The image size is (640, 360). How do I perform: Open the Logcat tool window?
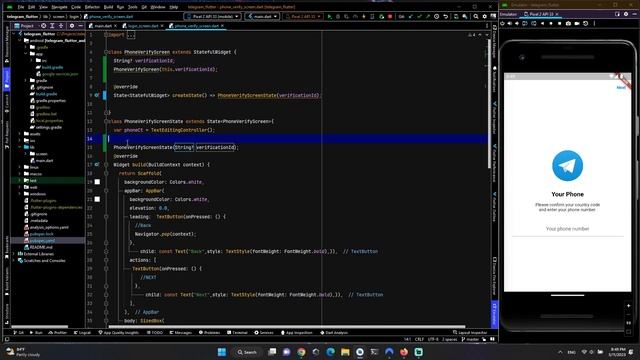tap(82, 333)
